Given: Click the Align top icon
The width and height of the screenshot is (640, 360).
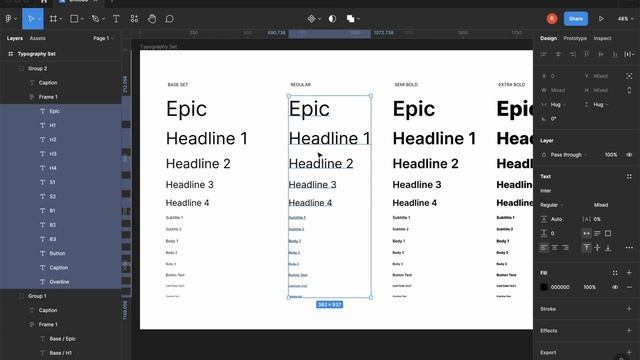Looking at the screenshot, I should [x=587, y=54].
